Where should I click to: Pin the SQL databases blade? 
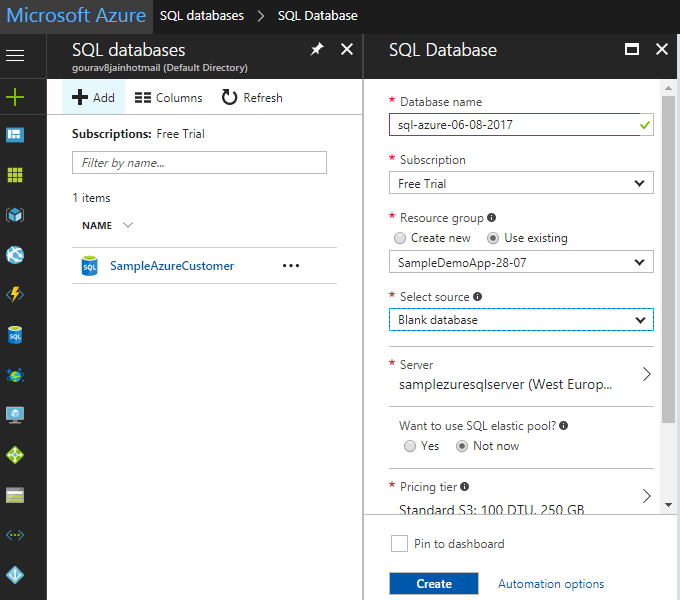(x=317, y=50)
